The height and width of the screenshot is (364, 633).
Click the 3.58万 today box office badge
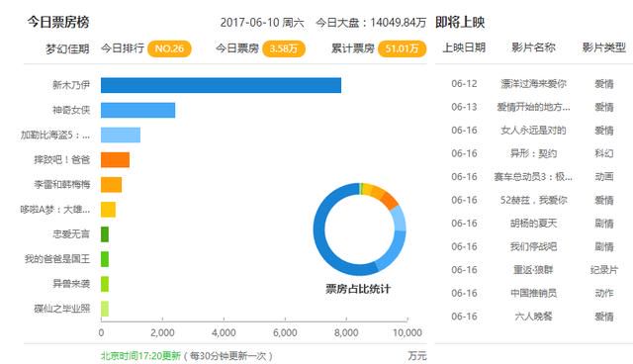coord(284,48)
